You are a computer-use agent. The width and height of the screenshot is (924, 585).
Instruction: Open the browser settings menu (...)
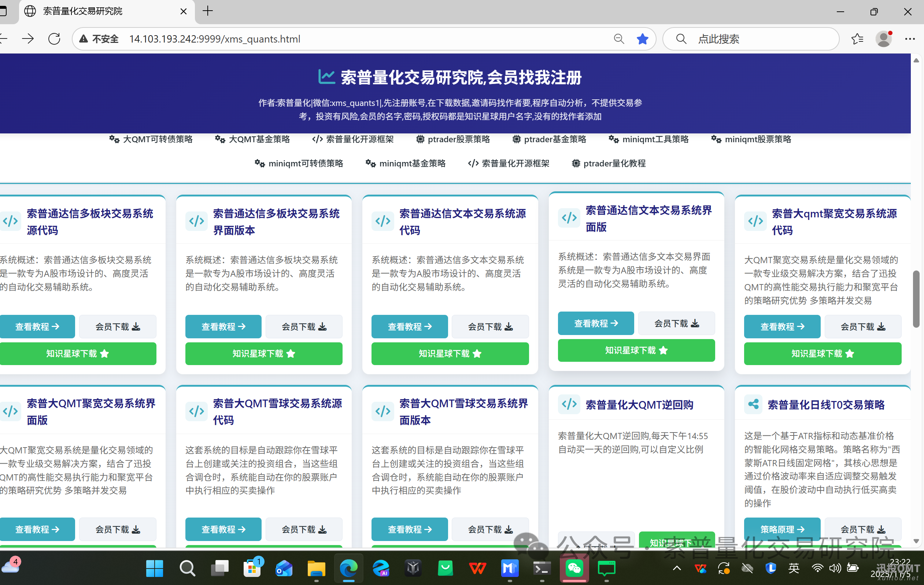coord(910,38)
